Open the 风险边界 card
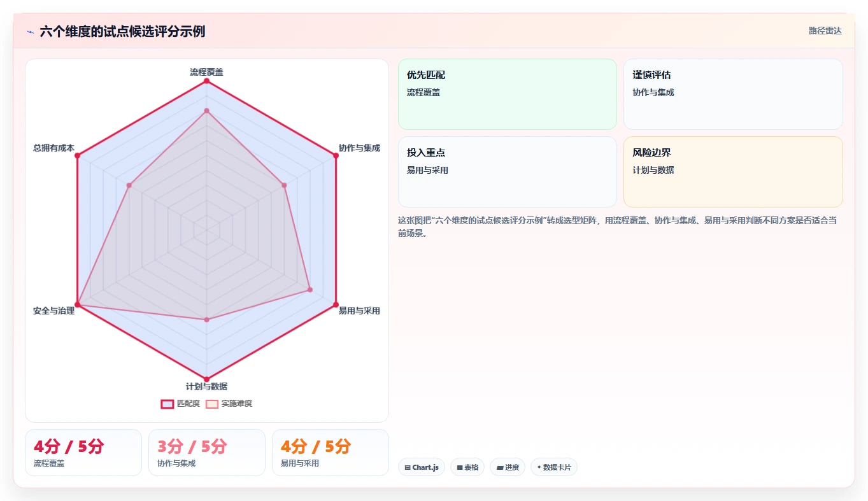This screenshot has height=501, width=868. tap(733, 172)
